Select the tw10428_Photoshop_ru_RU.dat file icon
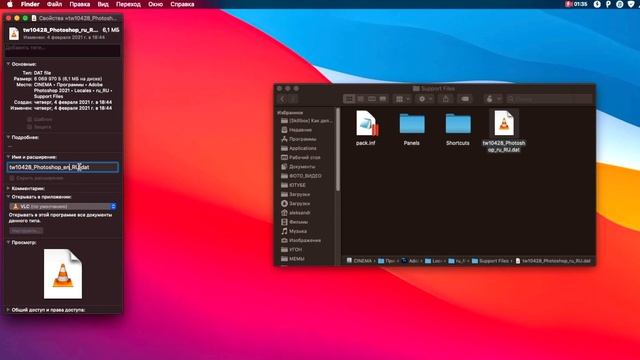The image size is (640, 360). pyautogui.click(x=504, y=123)
